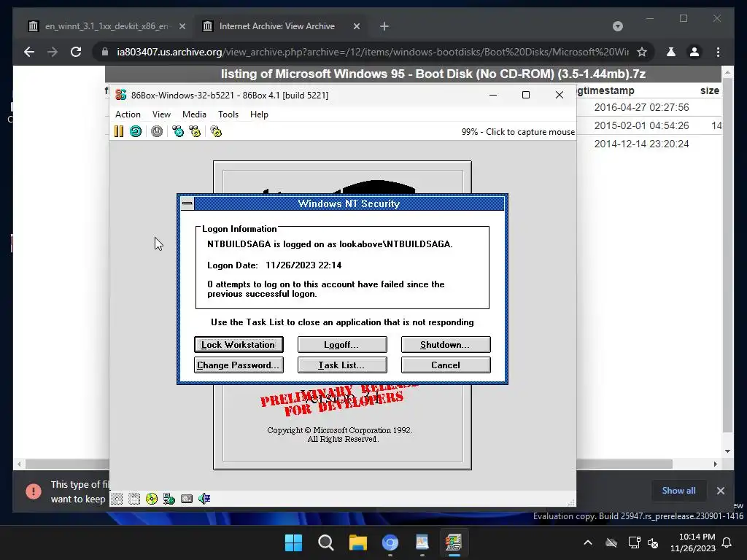Click the CD-ROM disc status bar icon
Screen dimensions: 747x560
tap(152, 499)
